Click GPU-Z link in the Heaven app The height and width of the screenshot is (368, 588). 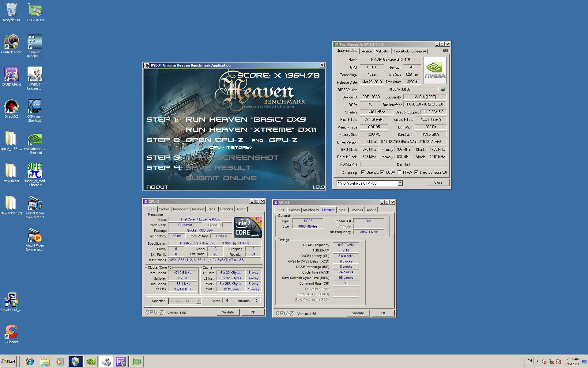coord(283,140)
